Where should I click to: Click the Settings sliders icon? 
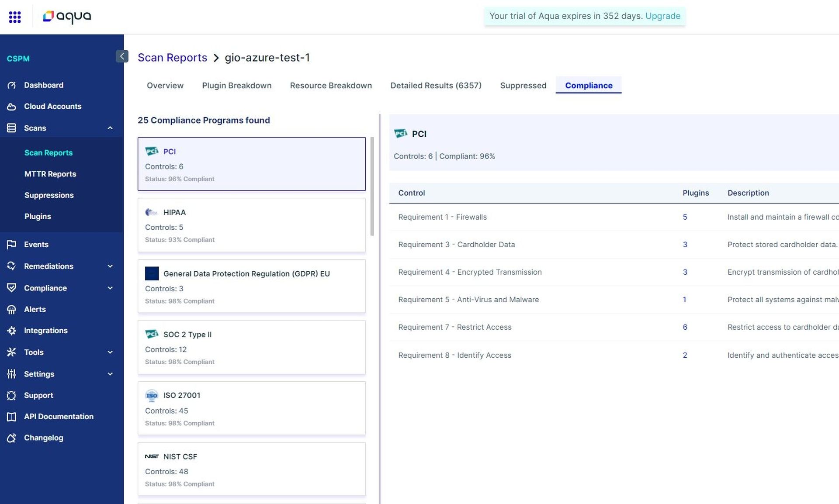12,374
